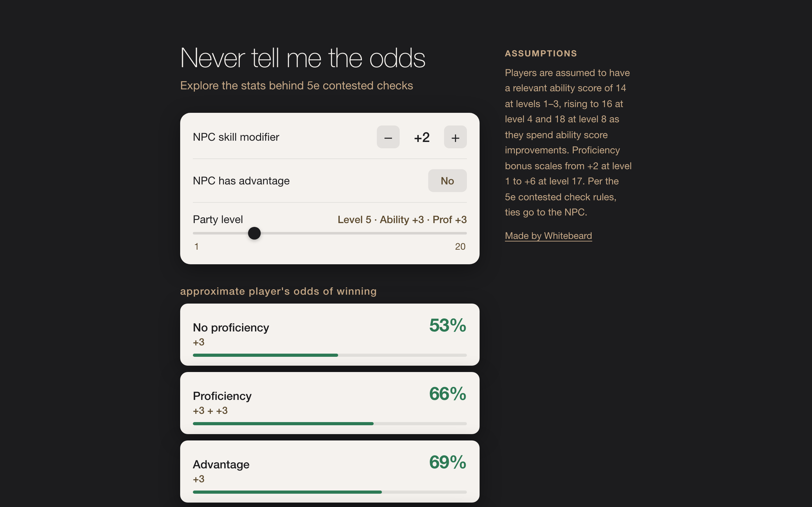Click the slider maximum label 20
The width and height of the screenshot is (812, 507).
[x=460, y=247]
